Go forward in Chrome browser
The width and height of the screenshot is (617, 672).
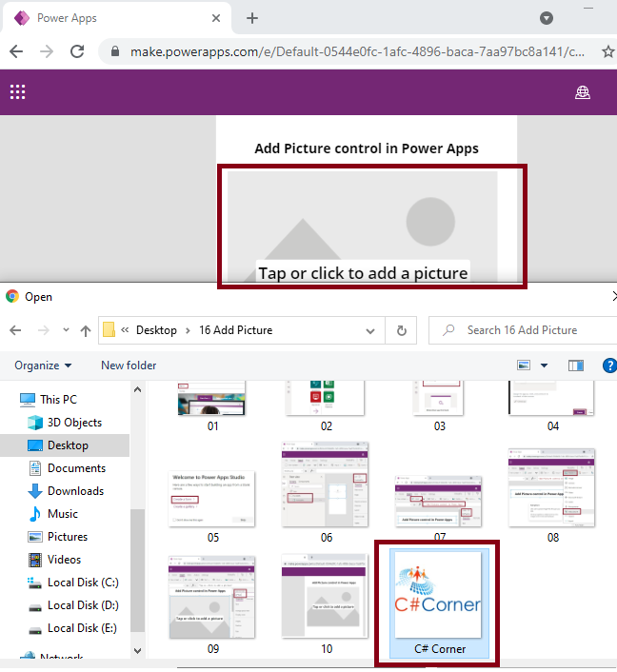click(x=47, y=51)
